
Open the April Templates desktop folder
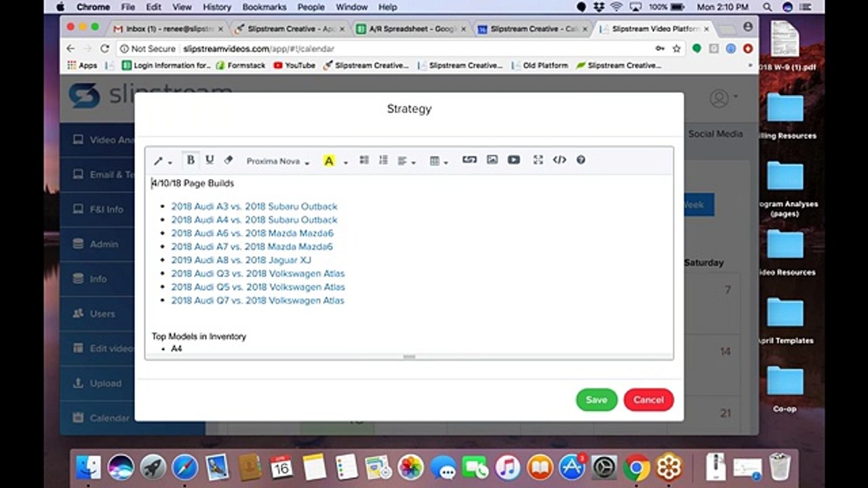coord(785,320)
